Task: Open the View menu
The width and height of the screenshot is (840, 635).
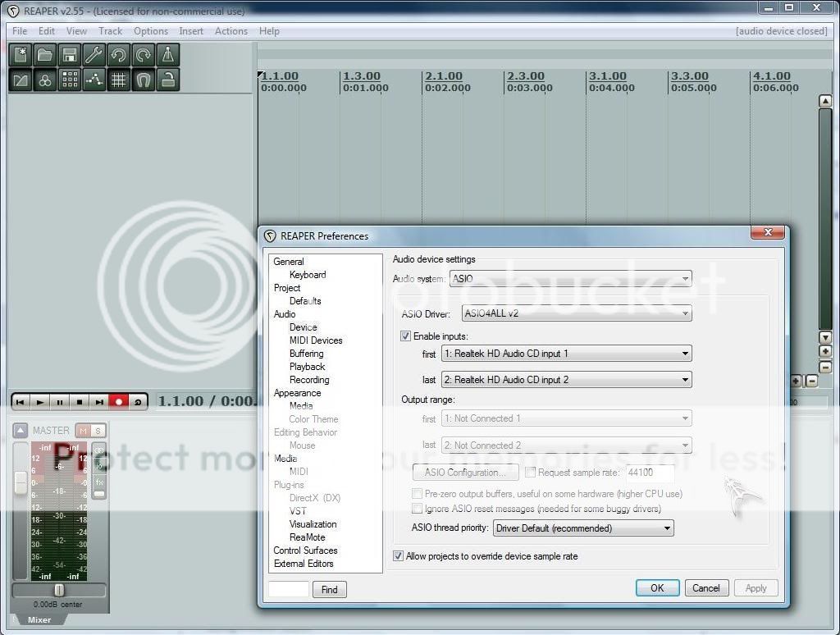Action: (76, 31)
